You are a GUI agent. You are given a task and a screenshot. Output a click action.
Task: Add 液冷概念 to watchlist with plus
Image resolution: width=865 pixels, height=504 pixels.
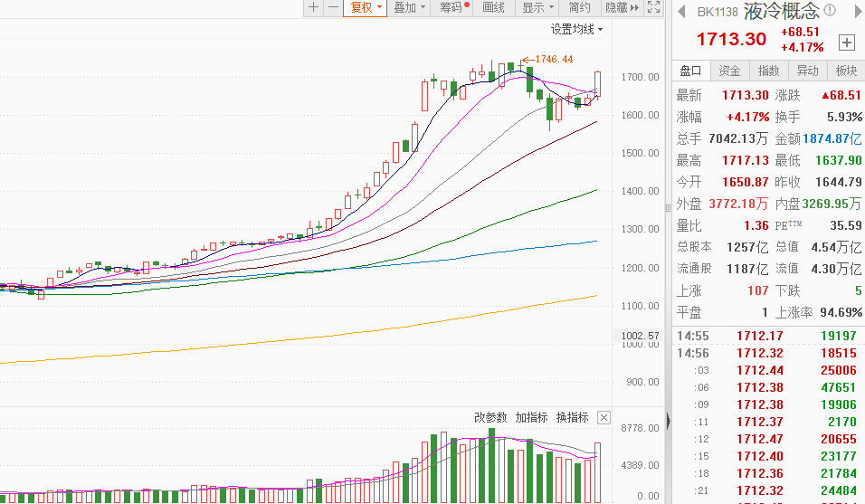847,43
